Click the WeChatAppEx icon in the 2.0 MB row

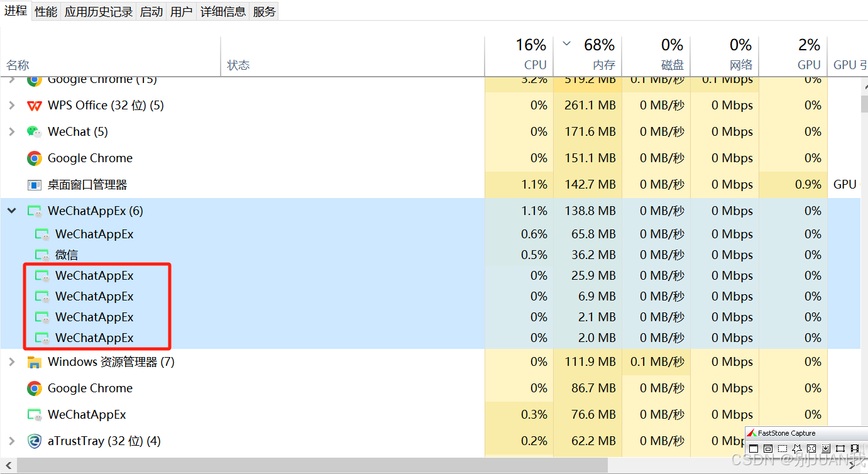coord(42,338)
